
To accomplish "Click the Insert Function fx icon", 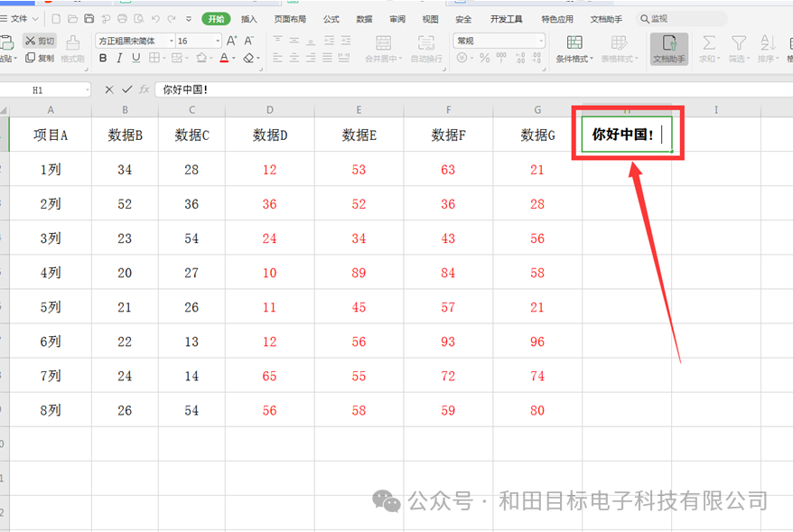I will click(145, 89).
